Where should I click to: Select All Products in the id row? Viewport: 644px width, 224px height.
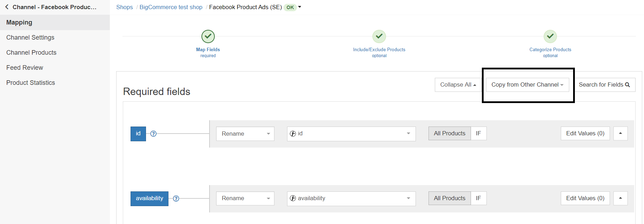coord(450,134)
